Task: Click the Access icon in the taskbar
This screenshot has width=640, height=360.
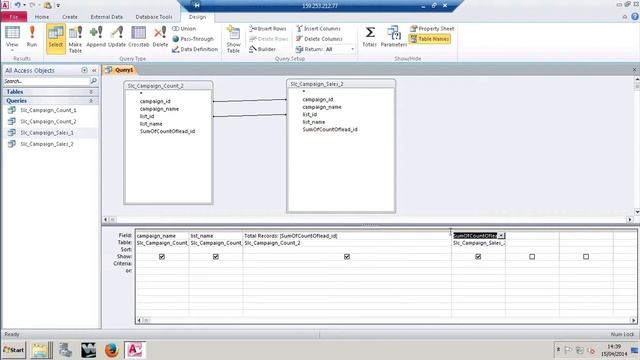Action: point(135,350)
